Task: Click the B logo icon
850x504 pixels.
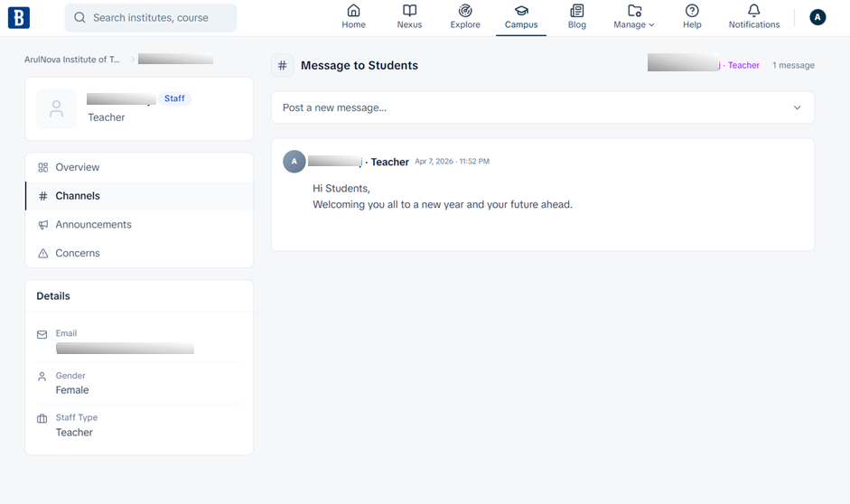Action: pyautogui.click(x=19, y=17)
